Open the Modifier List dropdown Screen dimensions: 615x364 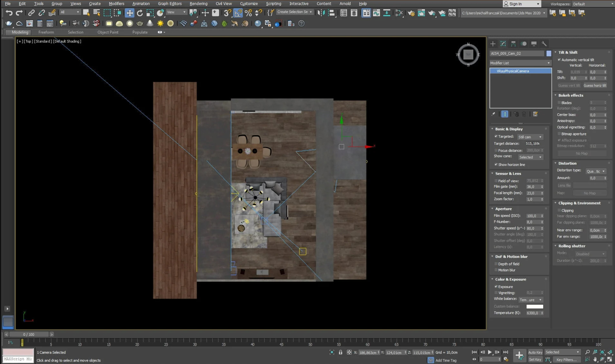coord(520,63)
